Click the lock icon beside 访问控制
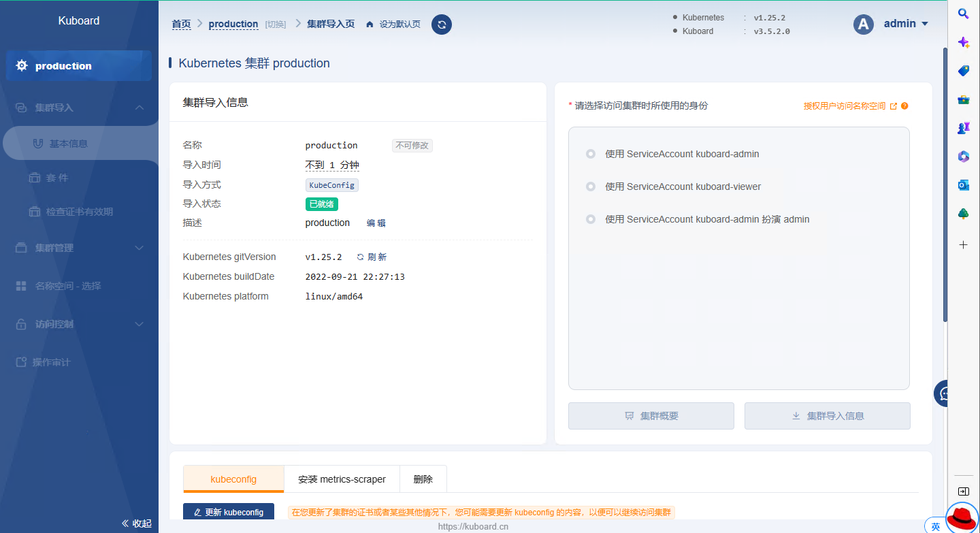Screen dimensions: 980x533 click(x=21, y=324)
